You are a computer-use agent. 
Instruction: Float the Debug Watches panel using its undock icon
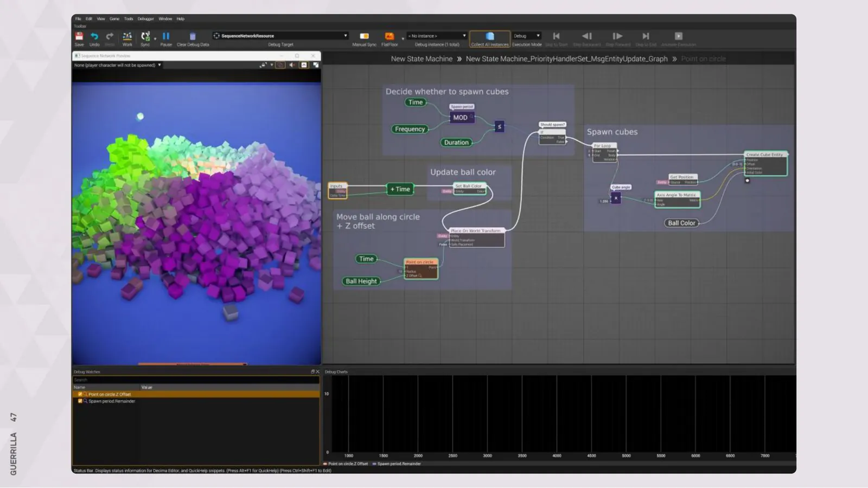(312, 372)
